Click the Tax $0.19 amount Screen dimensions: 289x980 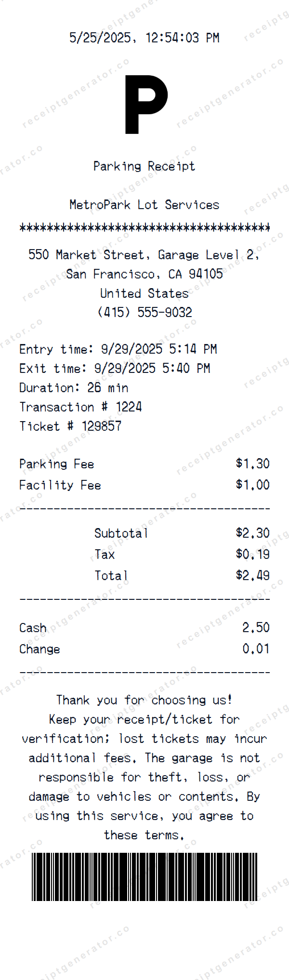tap(252, 554)
